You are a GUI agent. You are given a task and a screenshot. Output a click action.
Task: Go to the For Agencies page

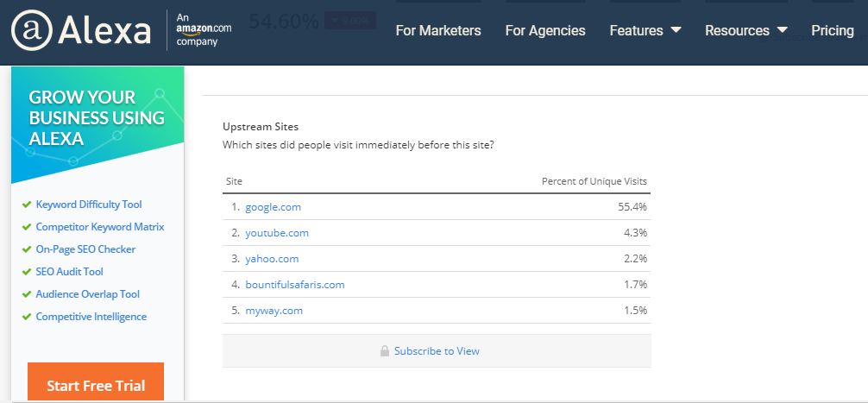tap(545, 30)
